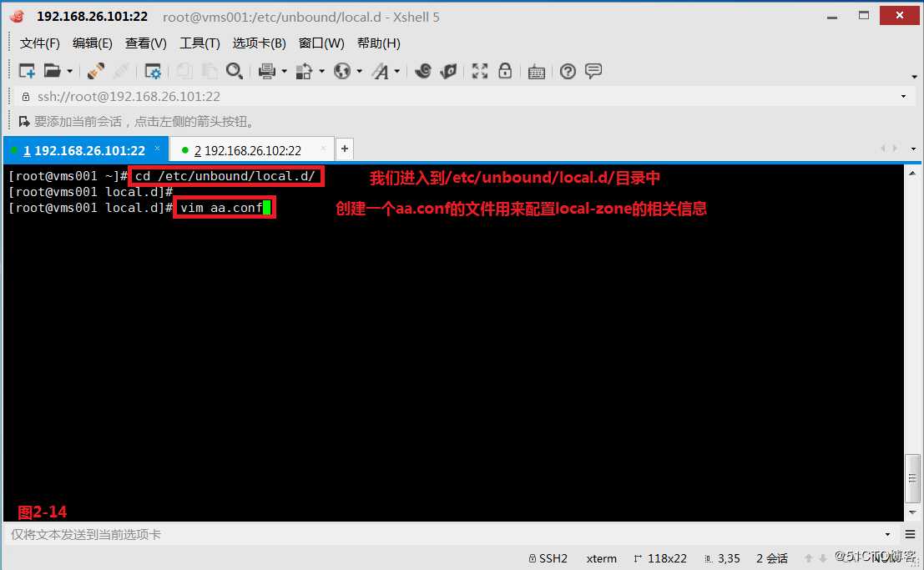924x570 pixels.
Task: Click the add-current-session arrow icon
Action: tap(24, 121)
